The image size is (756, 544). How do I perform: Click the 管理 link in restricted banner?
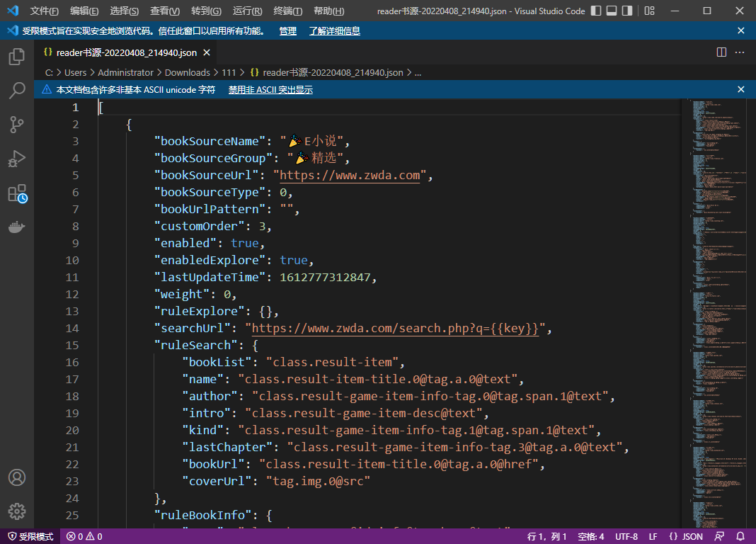(x=288, y=31)
